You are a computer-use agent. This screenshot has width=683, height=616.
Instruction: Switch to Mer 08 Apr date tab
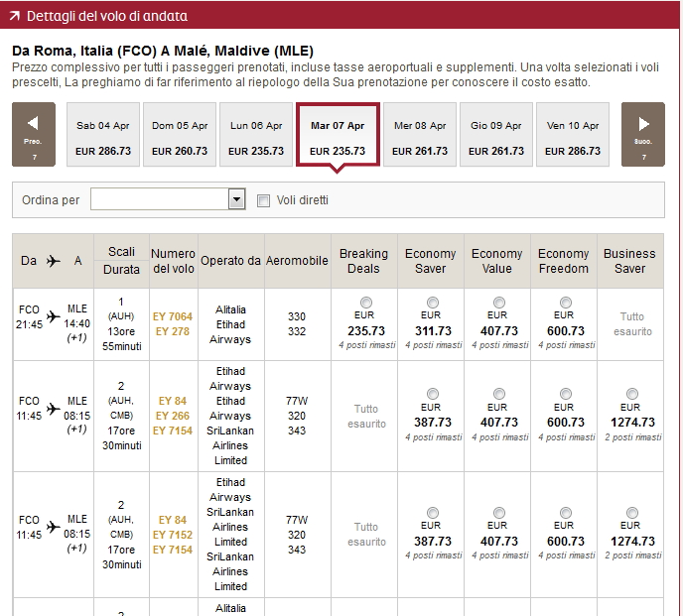point(420,138)
